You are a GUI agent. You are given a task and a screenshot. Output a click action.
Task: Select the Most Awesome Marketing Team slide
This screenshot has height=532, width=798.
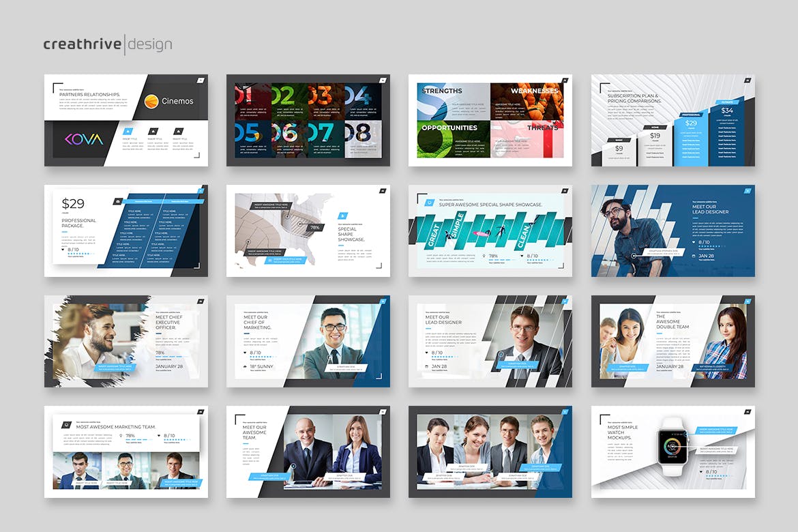click(x=125, y=452)
